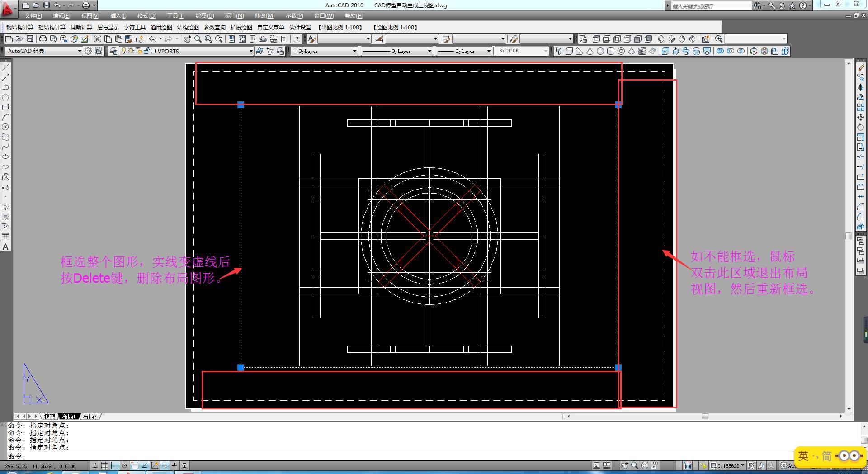Open the 钢结构计算 menu
Viewport: 868px width, 474px height.
pyautogui.click(x=20, y=28)
